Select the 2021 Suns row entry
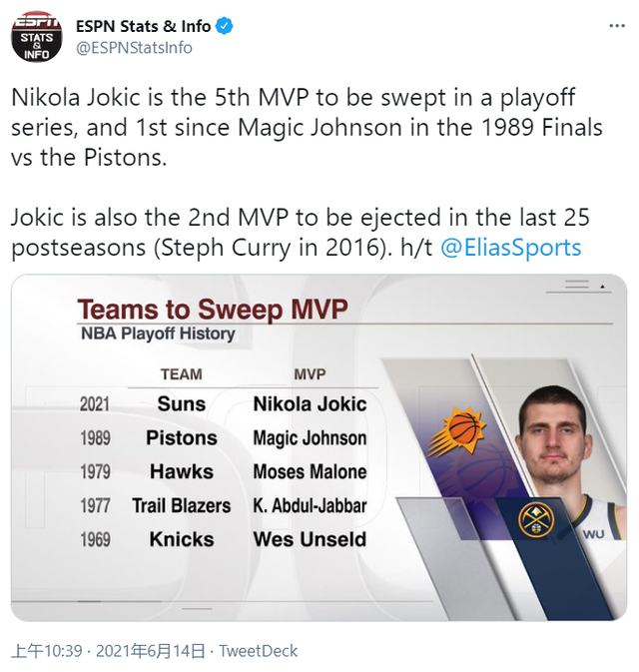The width and height of the screenshot is (639, 672). click(181, 404)
